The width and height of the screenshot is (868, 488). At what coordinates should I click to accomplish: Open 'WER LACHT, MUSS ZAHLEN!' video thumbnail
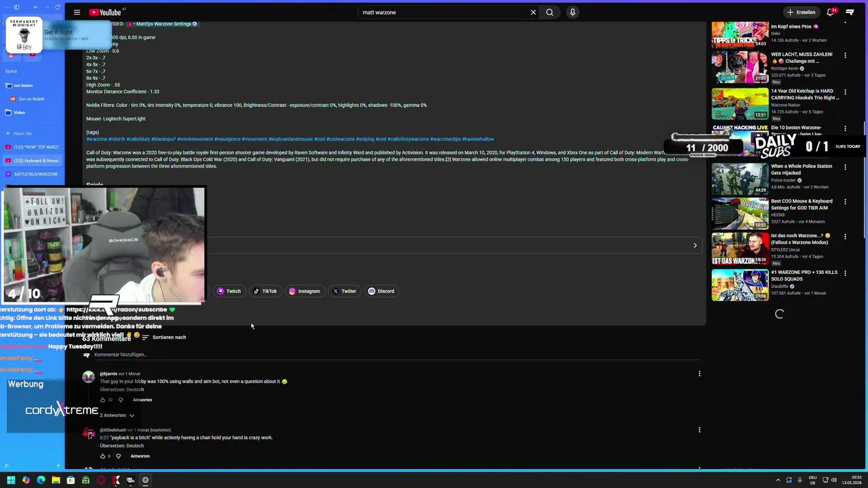pyautogui.click(x=740, y=67)
